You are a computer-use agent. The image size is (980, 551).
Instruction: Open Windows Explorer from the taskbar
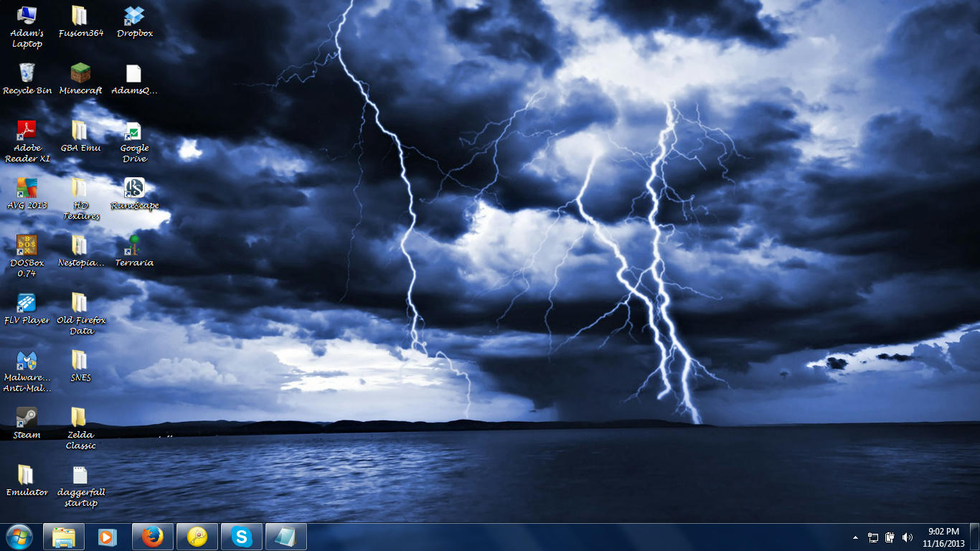(64, 537)
